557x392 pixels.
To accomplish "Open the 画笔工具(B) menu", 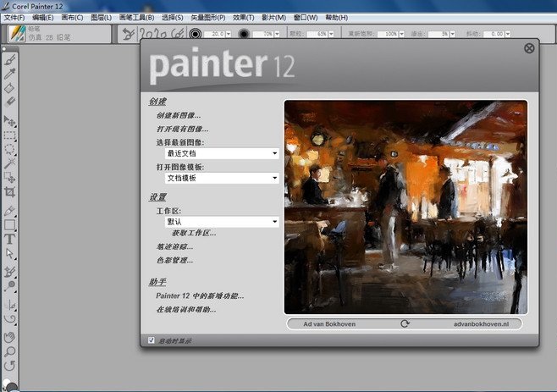I will coord(136,18).
